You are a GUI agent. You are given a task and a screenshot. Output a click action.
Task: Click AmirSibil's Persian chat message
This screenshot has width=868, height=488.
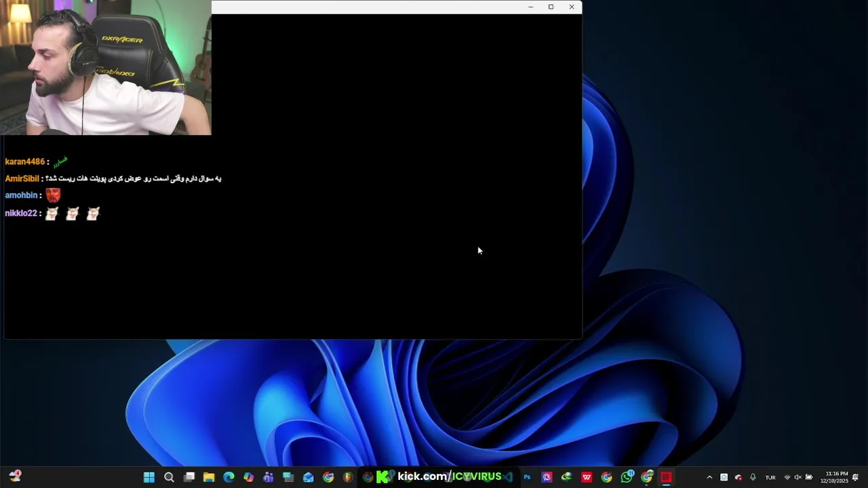[x=134, y=178]
